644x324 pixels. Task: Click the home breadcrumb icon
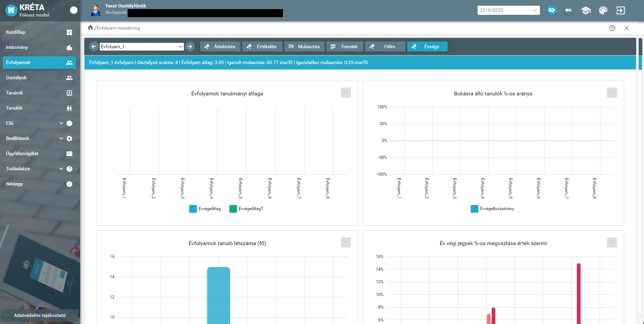click(90, 28)
